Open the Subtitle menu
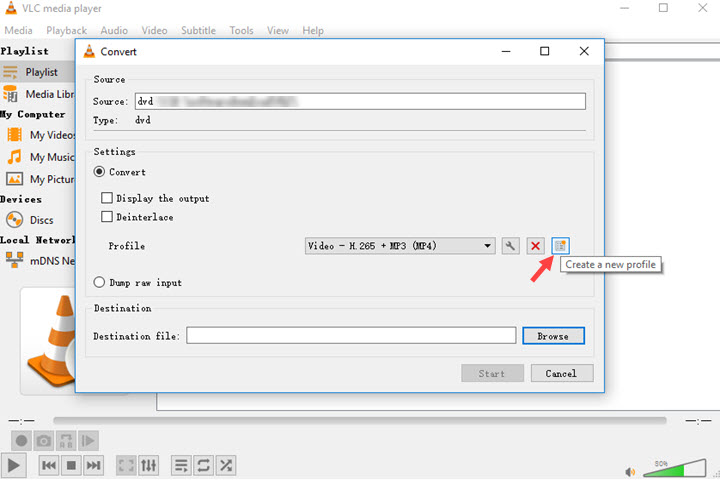Image resolution: width=720 pixels, height=480 pixels. pos(198,31)
